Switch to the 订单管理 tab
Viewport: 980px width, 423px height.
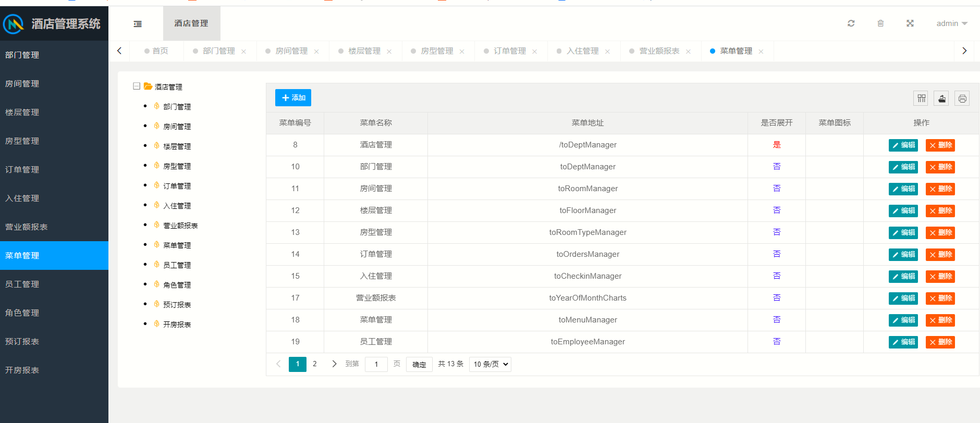click(510, 51)
